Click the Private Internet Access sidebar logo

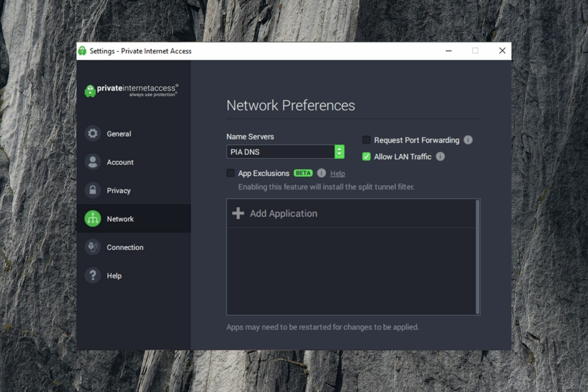131,91
